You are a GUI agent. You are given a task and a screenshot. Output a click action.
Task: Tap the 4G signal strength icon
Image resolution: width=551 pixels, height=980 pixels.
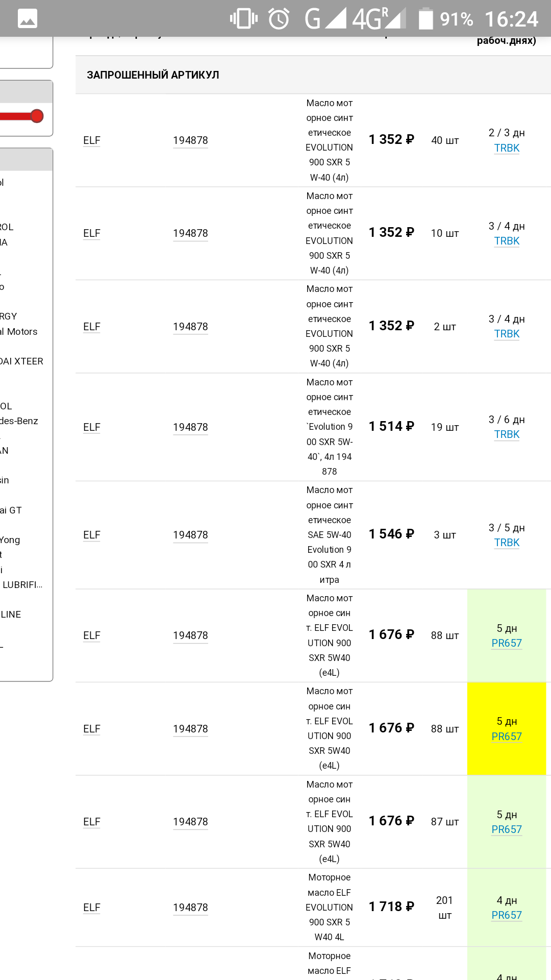(378, 18)
